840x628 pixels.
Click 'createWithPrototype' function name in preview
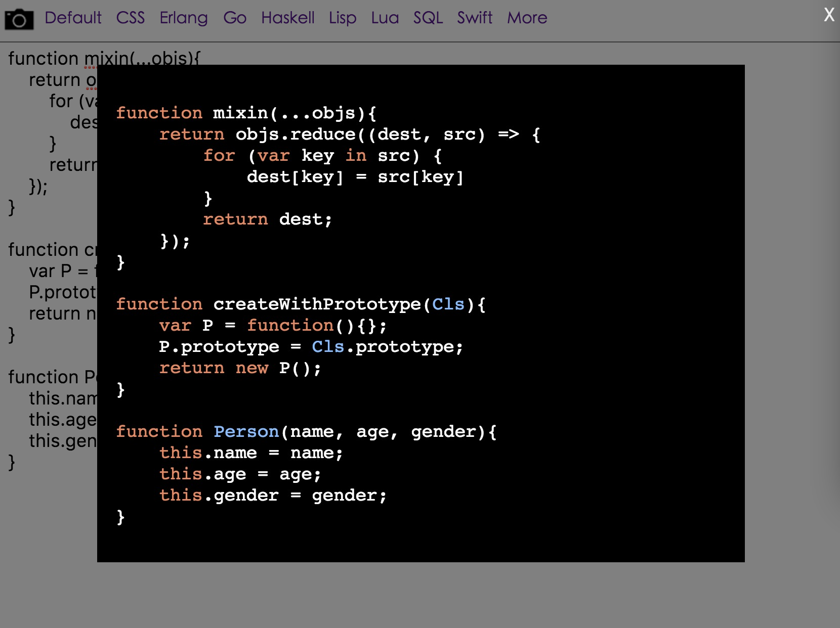click(317, 304)
